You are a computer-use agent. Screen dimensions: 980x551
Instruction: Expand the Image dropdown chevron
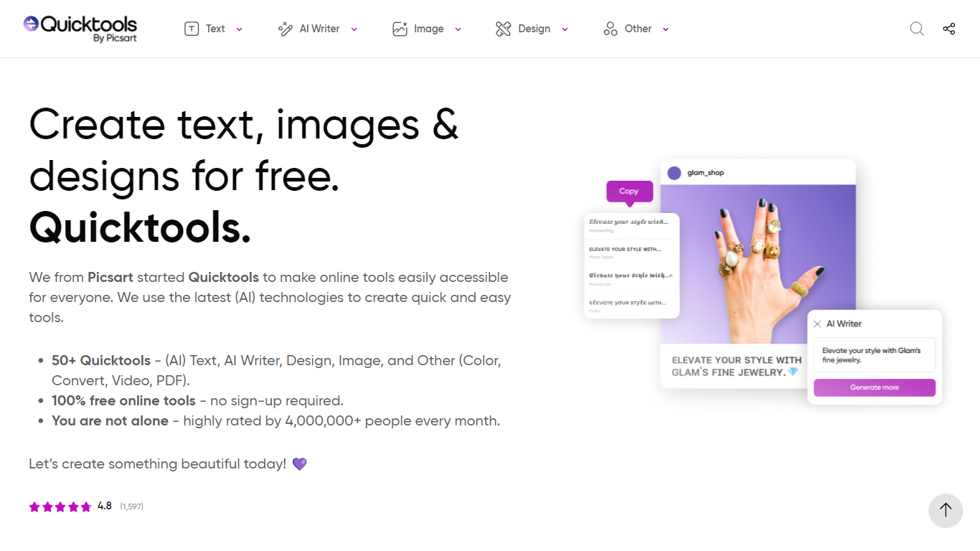tap(458, 29)
